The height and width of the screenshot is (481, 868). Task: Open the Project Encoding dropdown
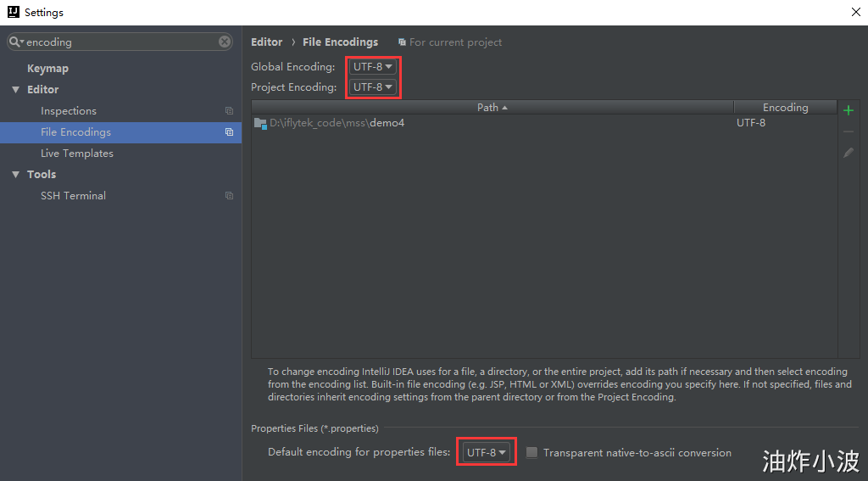pyautogui.click(x=373, y=87)
